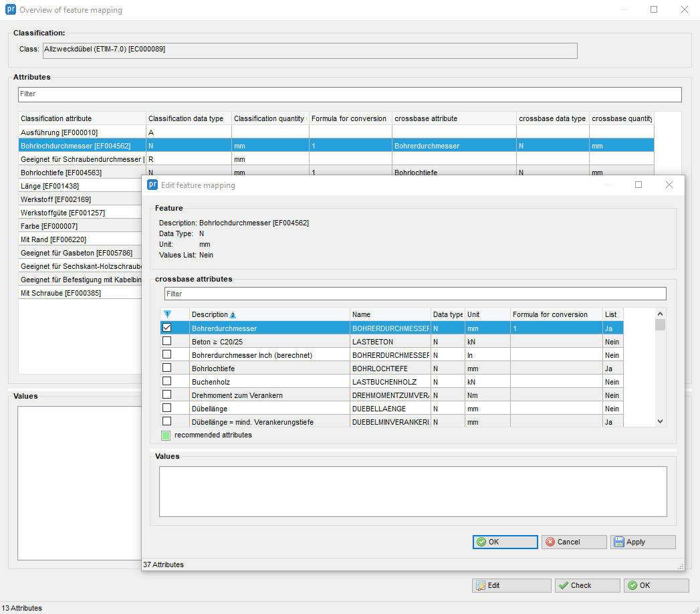700x614 pixels.
Task: Select Geeignet für Gasbeton [EF005786] row
Action: click(x=80, y=253)
